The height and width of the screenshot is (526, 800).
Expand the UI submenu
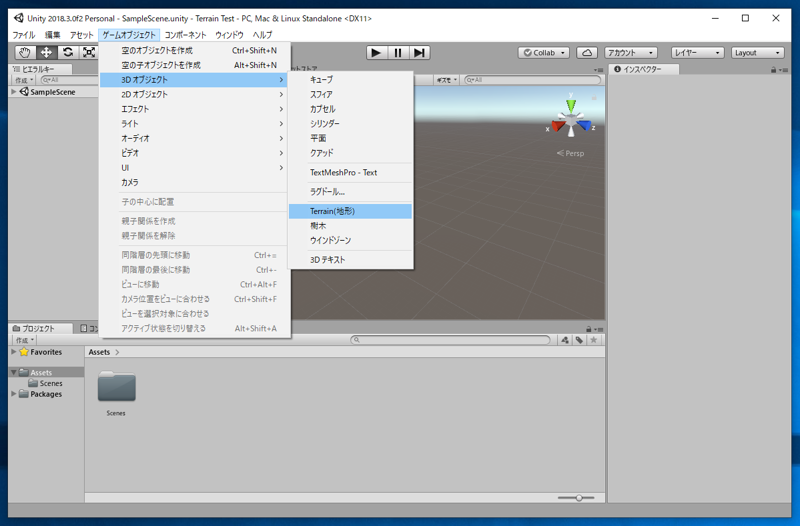195,168
